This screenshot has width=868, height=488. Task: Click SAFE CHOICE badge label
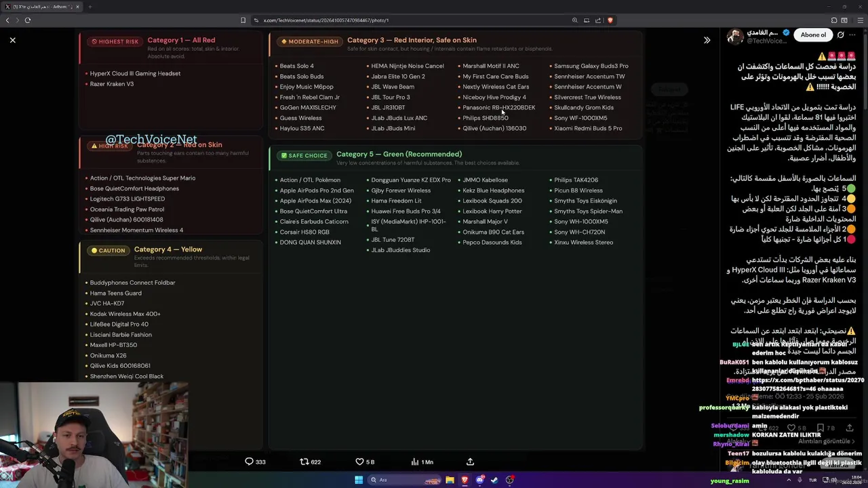tap(304, 155)
